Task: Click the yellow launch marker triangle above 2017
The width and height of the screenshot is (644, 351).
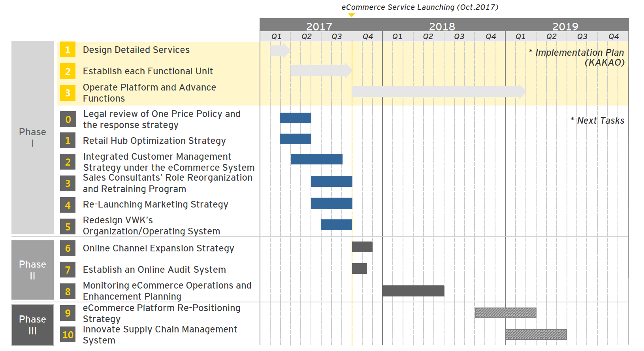Action: pos(352,15)
